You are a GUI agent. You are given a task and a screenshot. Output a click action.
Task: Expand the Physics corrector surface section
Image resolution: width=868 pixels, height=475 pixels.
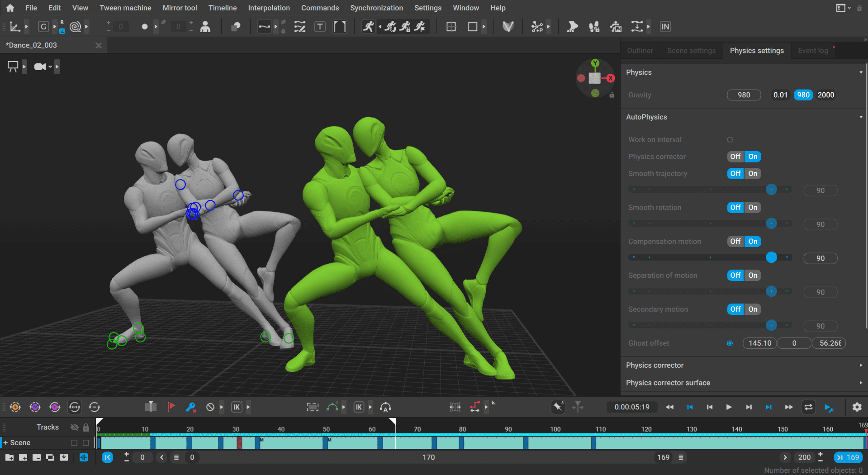861,383
